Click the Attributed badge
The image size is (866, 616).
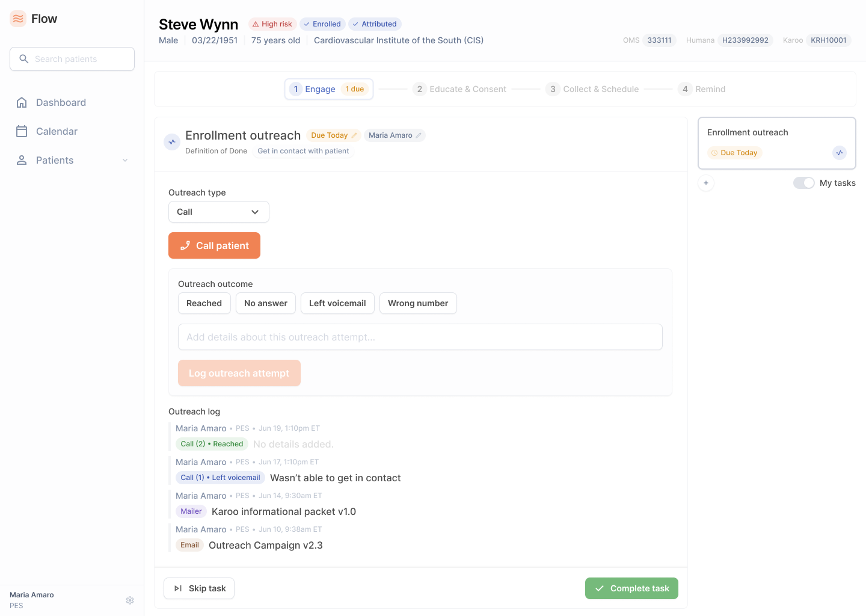click(x=375, y=24)
